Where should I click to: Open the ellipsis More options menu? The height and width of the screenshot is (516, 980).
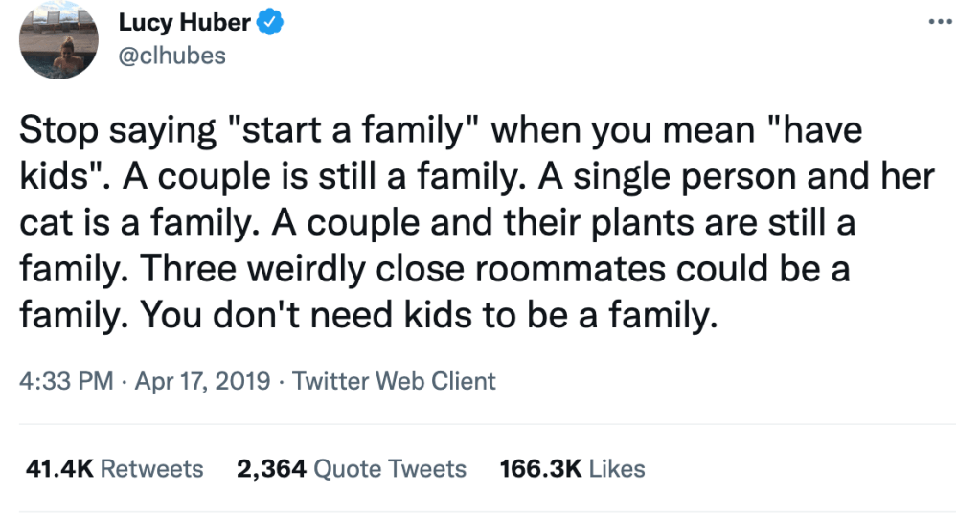tap(942, 21)
